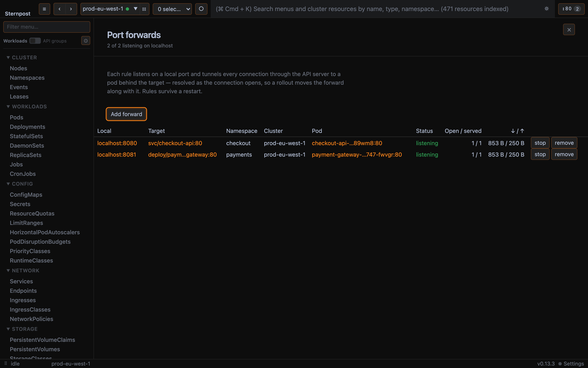Click the circle refresh button in toolbar
This screenshot has width=588, height=368.
201,9
